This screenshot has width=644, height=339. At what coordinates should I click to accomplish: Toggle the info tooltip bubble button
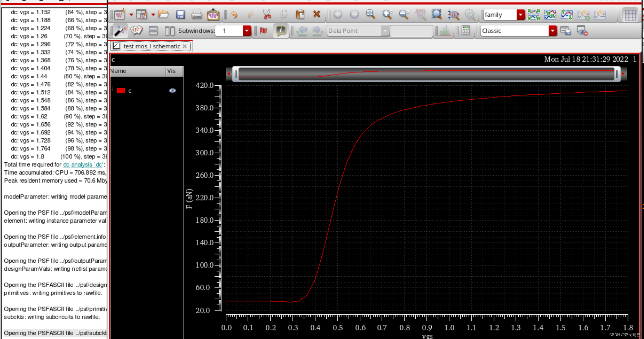click(x=281, y=31)
